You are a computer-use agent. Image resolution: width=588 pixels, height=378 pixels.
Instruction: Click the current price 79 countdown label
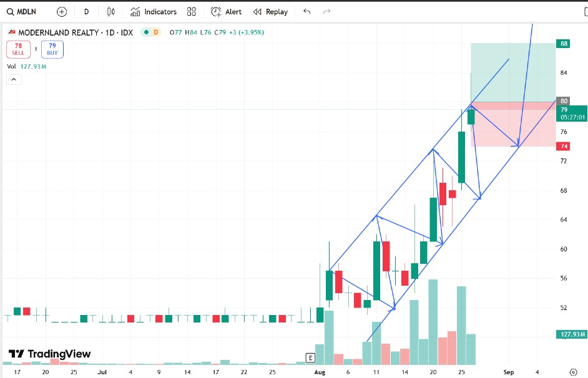[x=572, y=114]
